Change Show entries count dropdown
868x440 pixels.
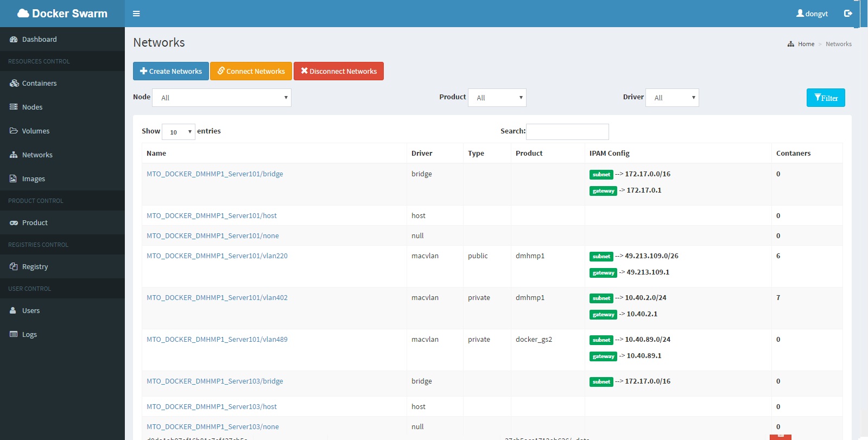[x=179, y=132]
